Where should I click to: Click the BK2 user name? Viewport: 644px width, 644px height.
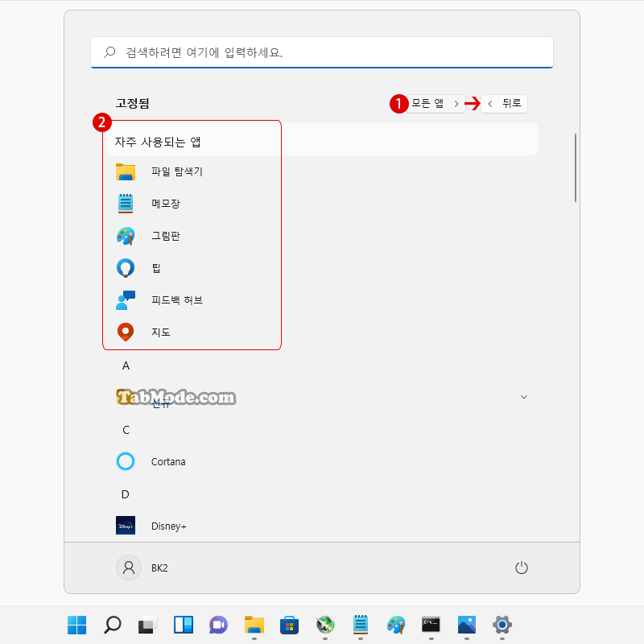[x=159, y=568]
